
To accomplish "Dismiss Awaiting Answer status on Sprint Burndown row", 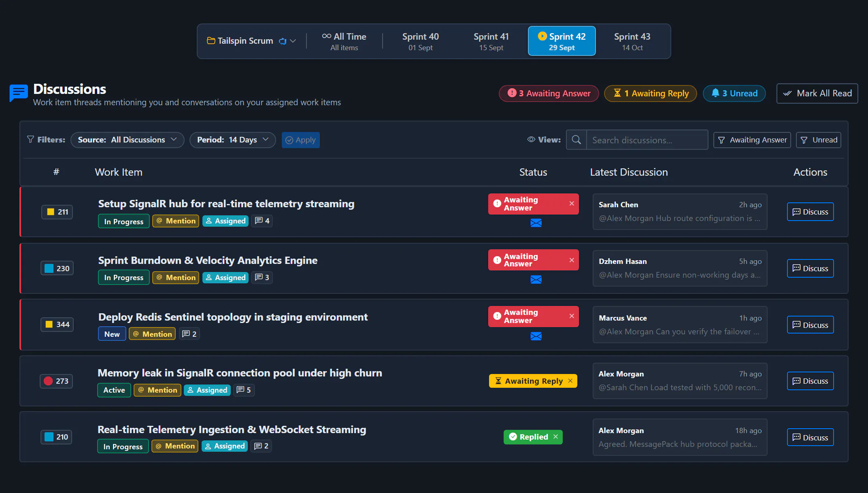I will coord(572,260).
